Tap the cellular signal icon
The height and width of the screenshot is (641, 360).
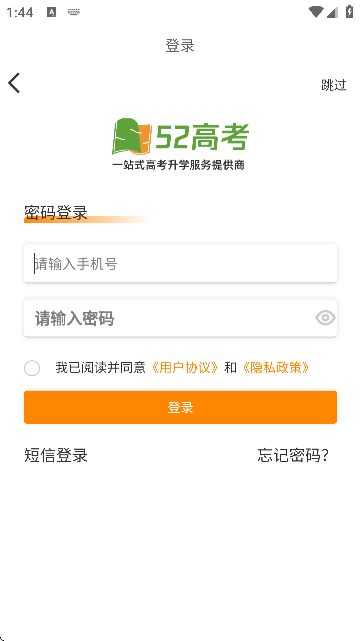[332, 12]
